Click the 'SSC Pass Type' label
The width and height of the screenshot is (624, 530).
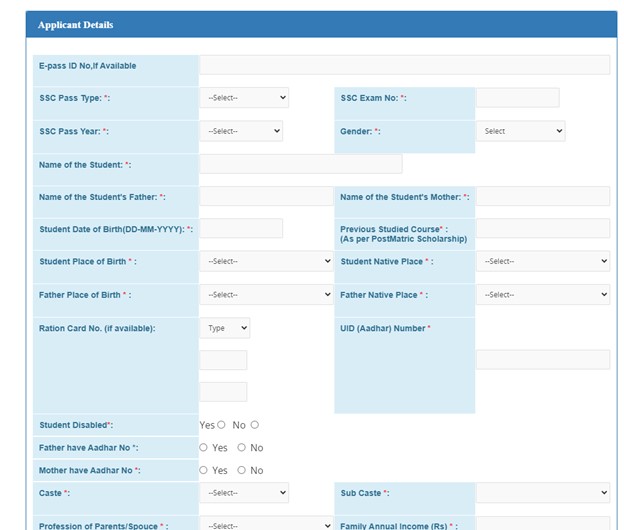[x=74, y=98]
